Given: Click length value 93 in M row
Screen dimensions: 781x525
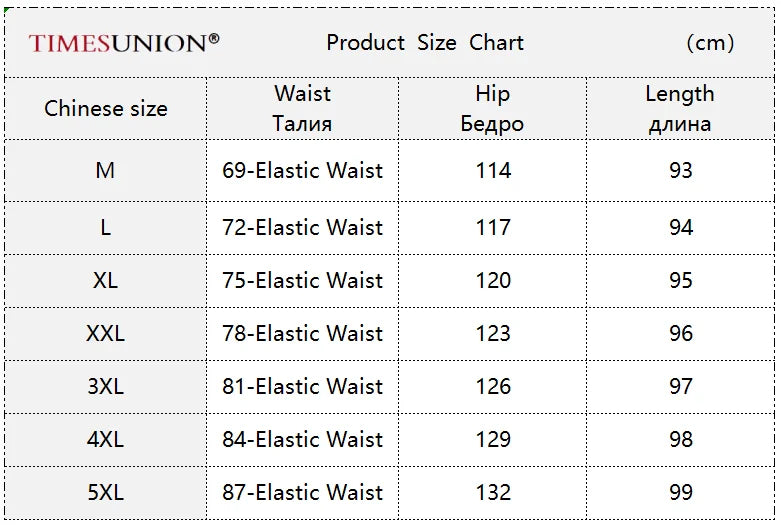Looking at the screenshot, I should click(681, 171).
